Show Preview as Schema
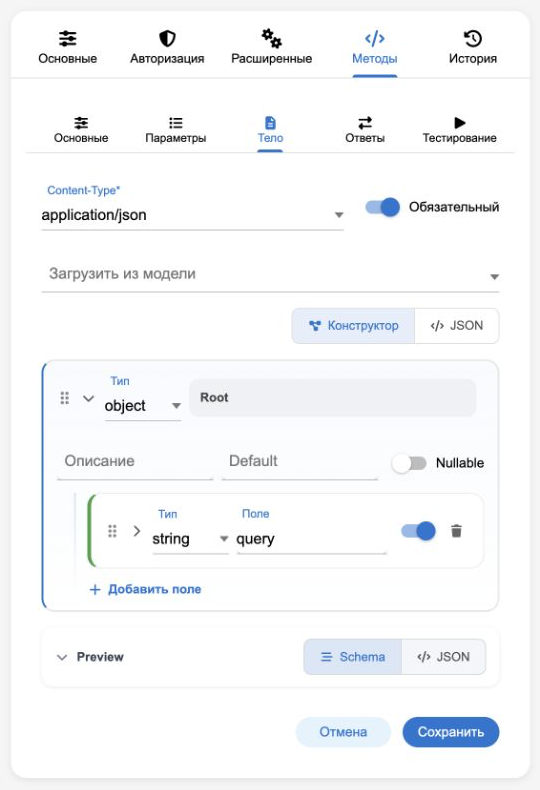This screenshot has width=540, height=790. 353,657
